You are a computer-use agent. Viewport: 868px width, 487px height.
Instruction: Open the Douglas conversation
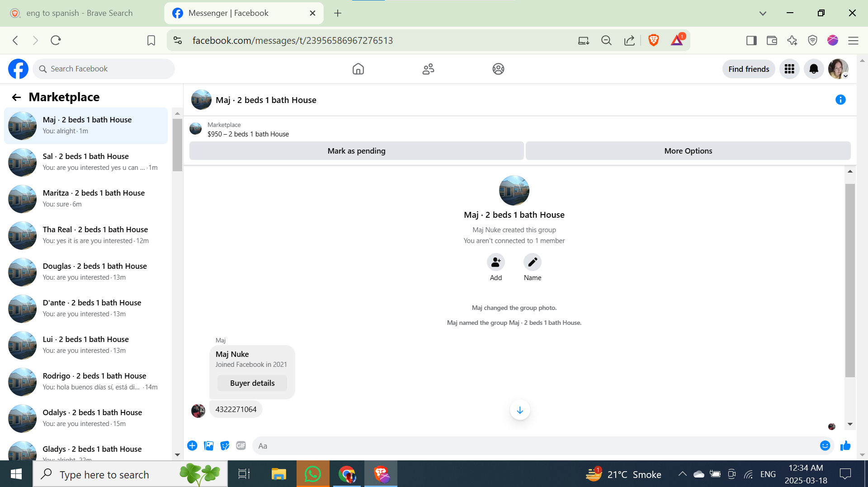click(86, 272)
